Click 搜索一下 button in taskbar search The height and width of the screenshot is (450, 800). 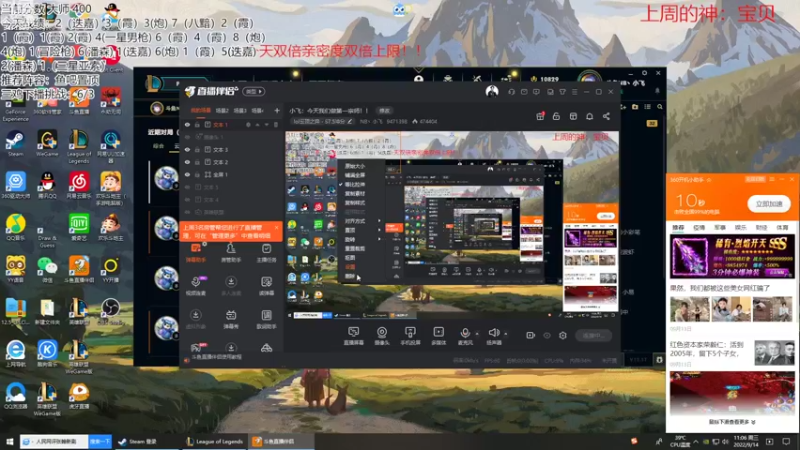(x=100, y=441)
